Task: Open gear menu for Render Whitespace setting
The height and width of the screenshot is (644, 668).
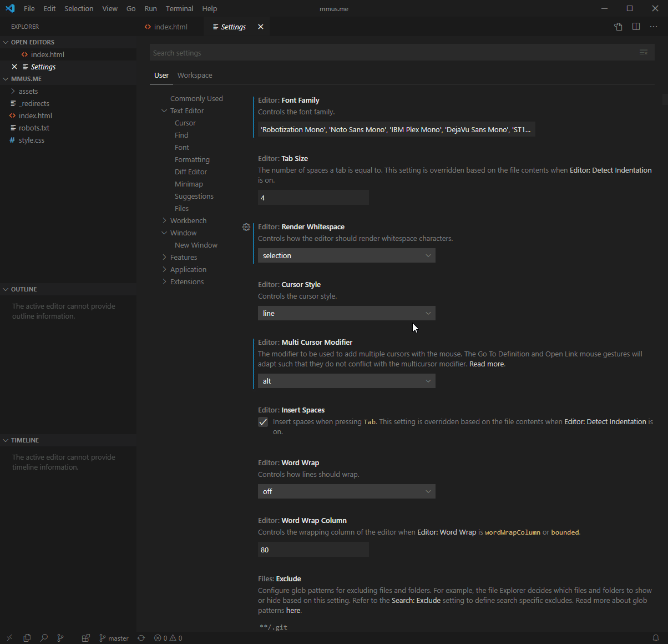Action: point(246,227)
